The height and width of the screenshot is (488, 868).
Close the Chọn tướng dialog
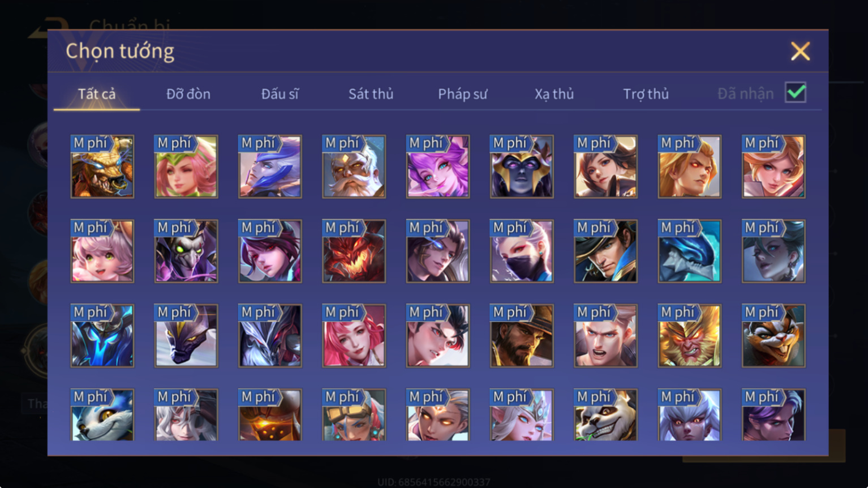(x=800, y=52)
